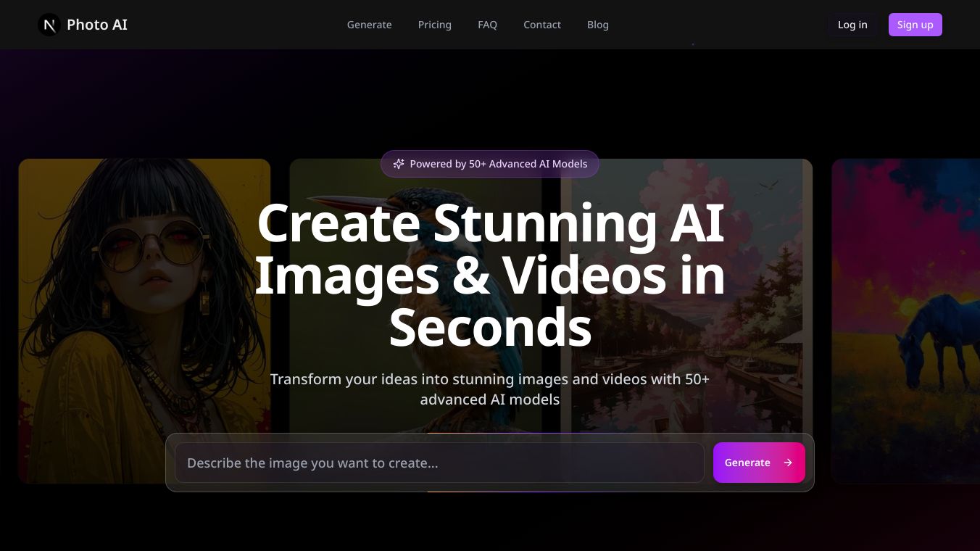
Task: Select the horse in colorful field image
Action: point(906,321)
